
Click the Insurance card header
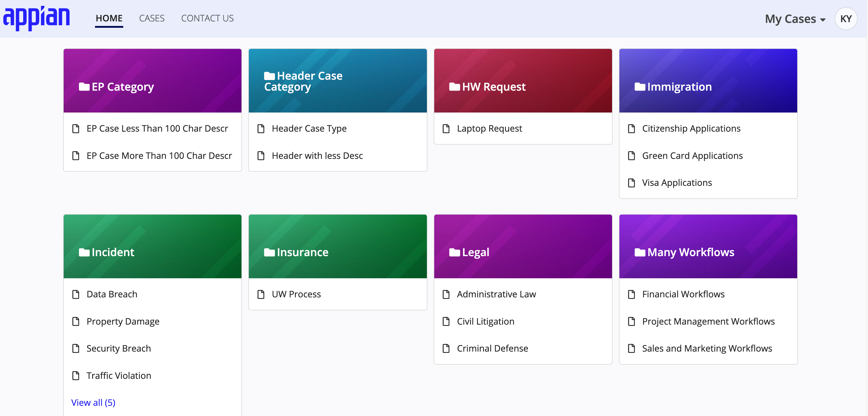coord(338,246)
